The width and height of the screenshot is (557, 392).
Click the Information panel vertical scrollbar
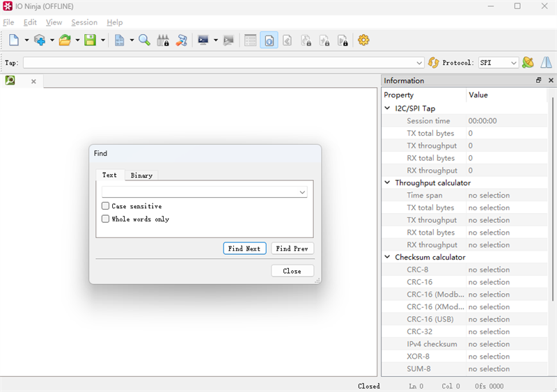552,199
